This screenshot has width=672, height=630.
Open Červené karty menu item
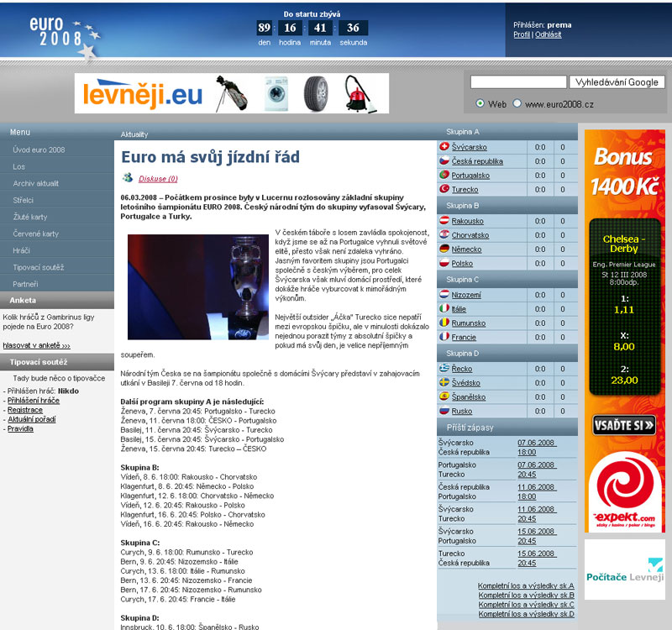pos(35,234)
